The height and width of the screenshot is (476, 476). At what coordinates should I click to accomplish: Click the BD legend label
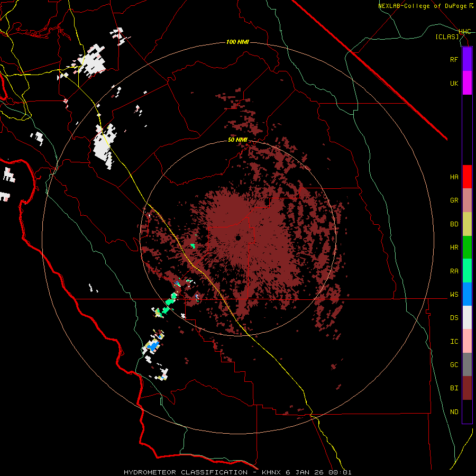coord(454,224)
